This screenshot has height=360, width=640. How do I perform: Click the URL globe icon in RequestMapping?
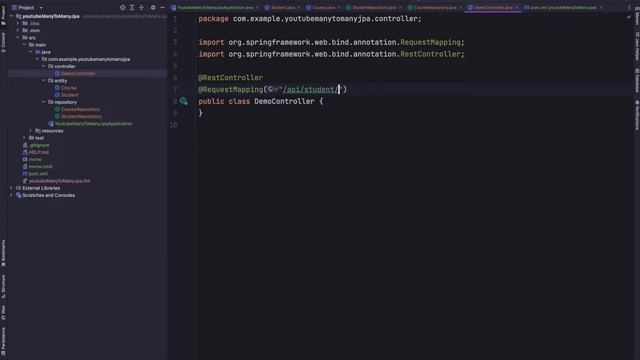(x=271, y=89)
